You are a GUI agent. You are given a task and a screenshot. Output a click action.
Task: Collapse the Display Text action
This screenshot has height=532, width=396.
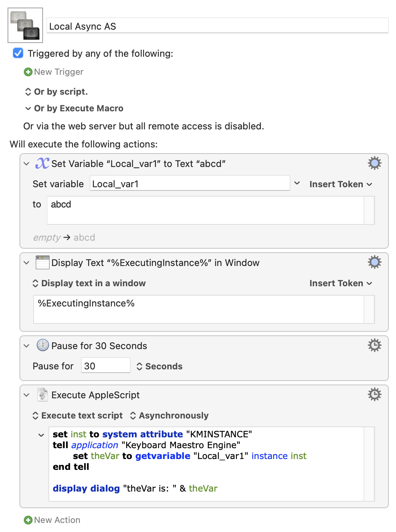pyautogui.click(x=26, y=263)
